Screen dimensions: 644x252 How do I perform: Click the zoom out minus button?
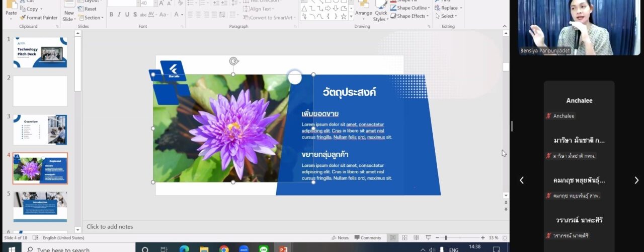[x=438, y=238]
